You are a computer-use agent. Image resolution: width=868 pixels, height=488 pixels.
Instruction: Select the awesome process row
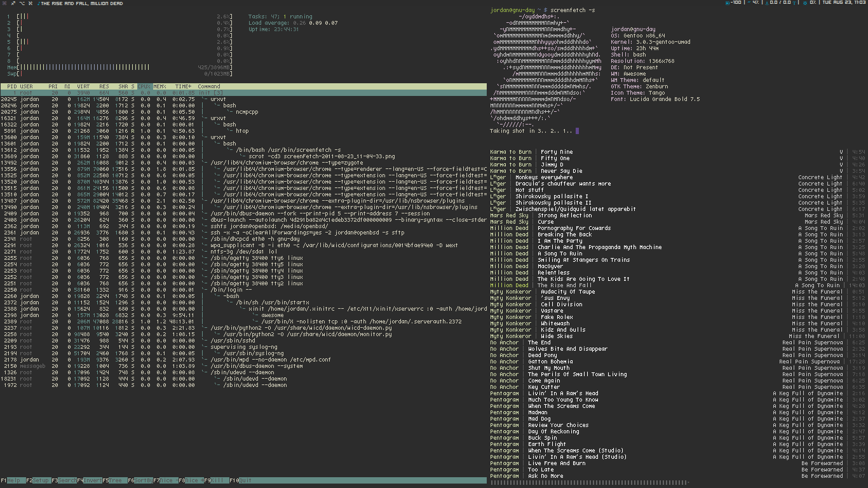[243, 315]
